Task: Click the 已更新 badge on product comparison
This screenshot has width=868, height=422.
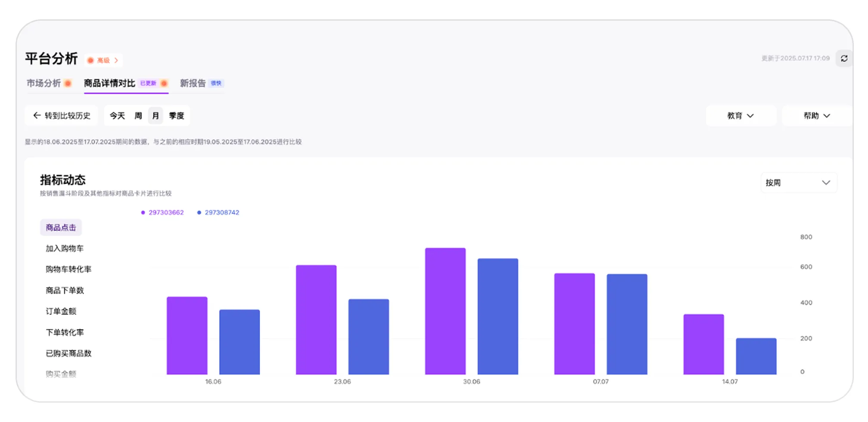Action: [148, 83]
